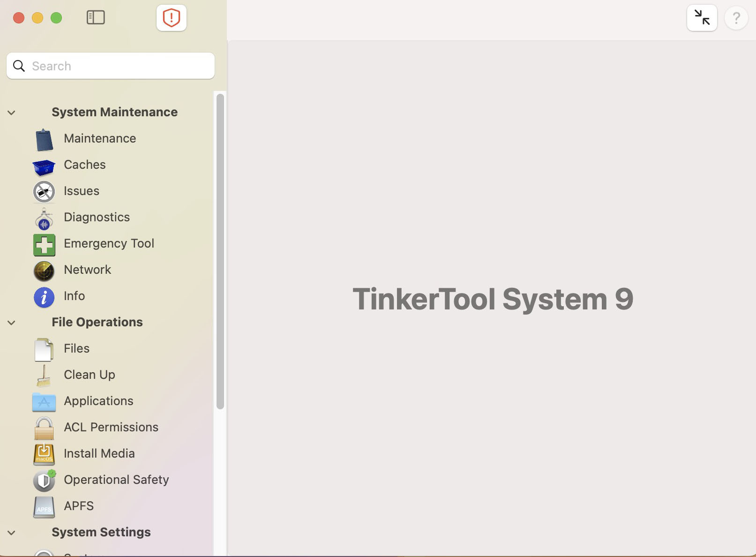Open the Install Media macOS icon
The image size is (756, 557).
coord(44,454)
